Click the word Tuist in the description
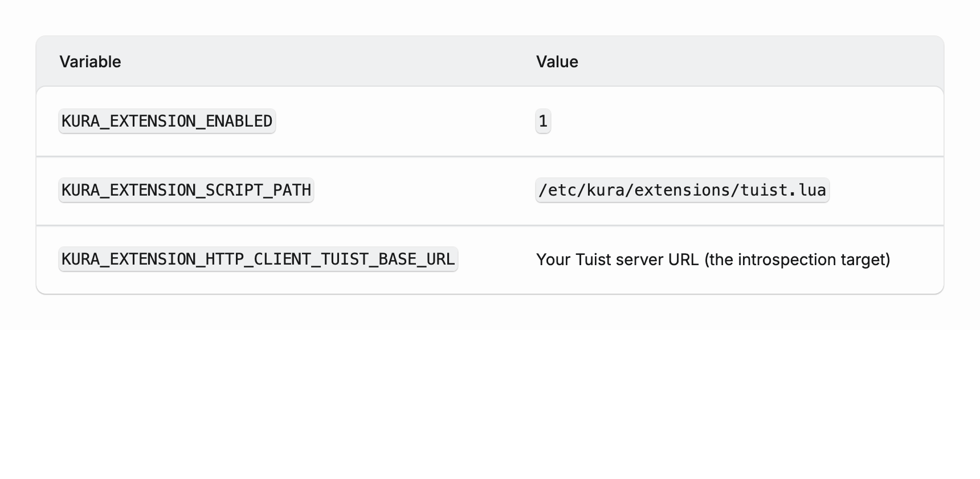This screenshot has height=479, width=980. (591, 259)
